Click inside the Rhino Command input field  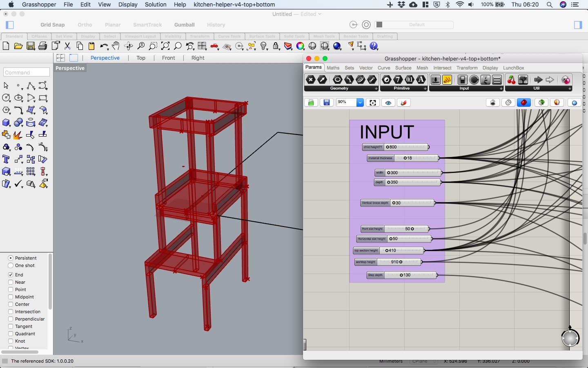point(26,72)
